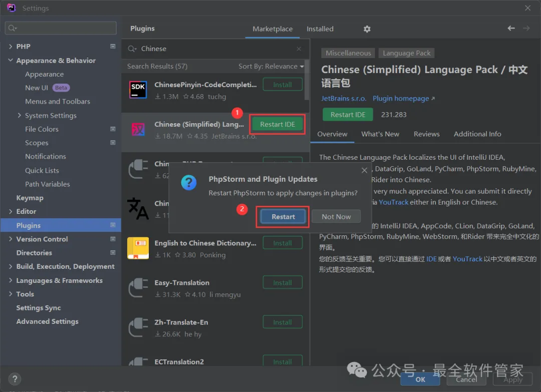Go back using the left arrow
The image size is (541, 392).
coord(511,28)
